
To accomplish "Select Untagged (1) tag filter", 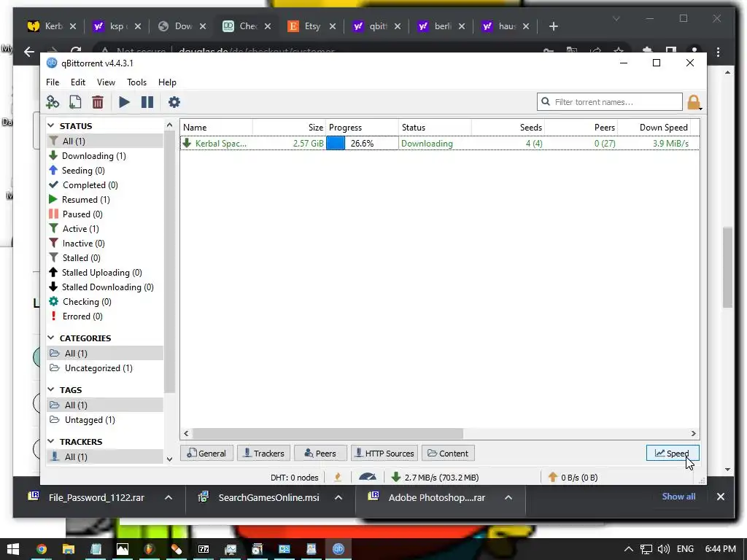I will [90, 419].
